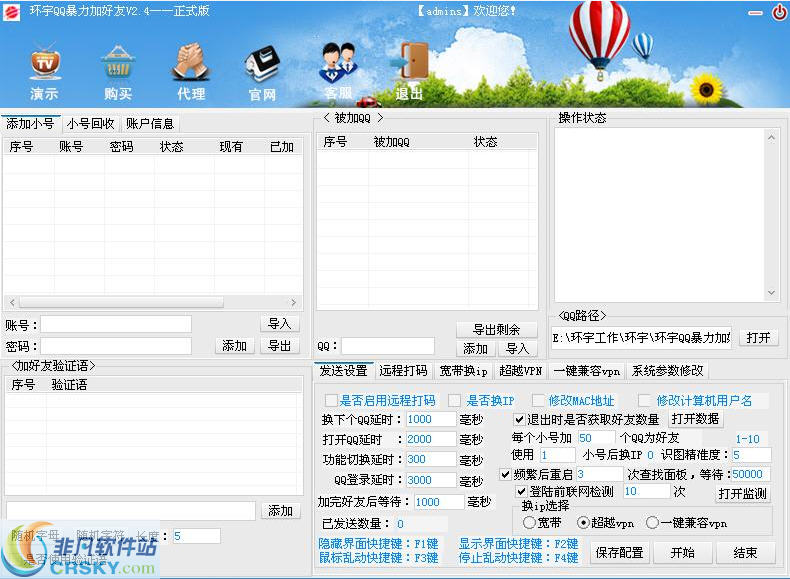The image size is (790, 579).
Task: Click 导出 accounts button
Action: pyautogui.click(x=280, y=345)
